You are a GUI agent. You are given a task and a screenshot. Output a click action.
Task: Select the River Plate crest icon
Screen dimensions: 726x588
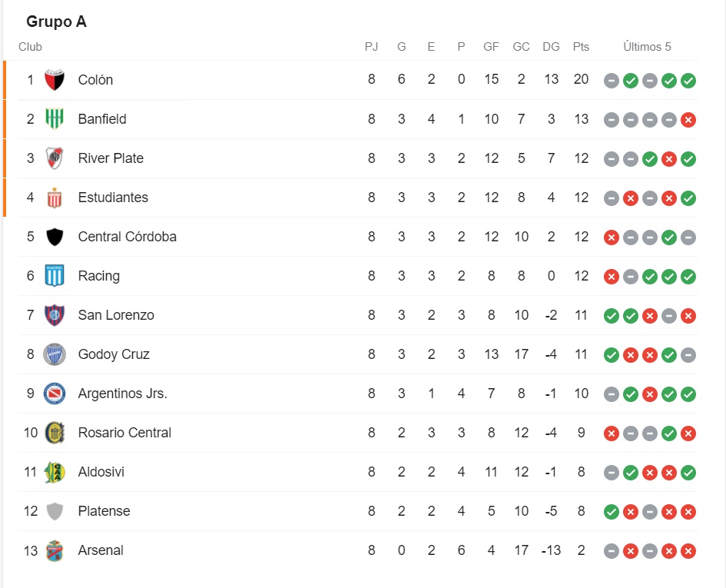pyautogui.click(x=55, y=158)
